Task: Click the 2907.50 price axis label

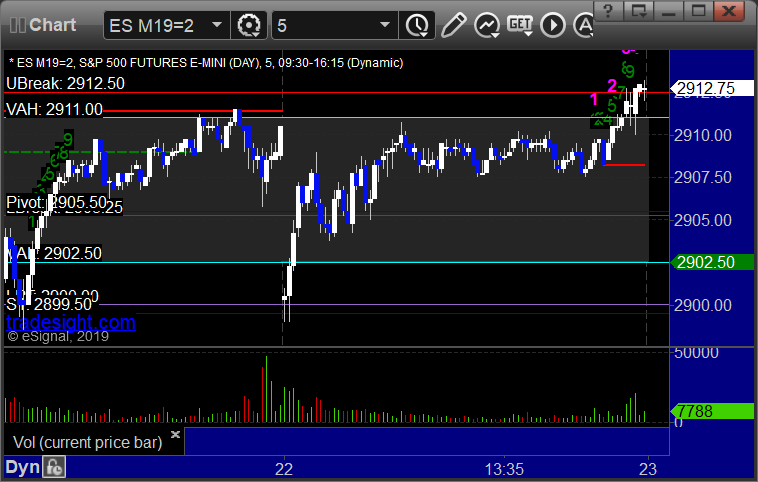Action: [x=702, y=177]
